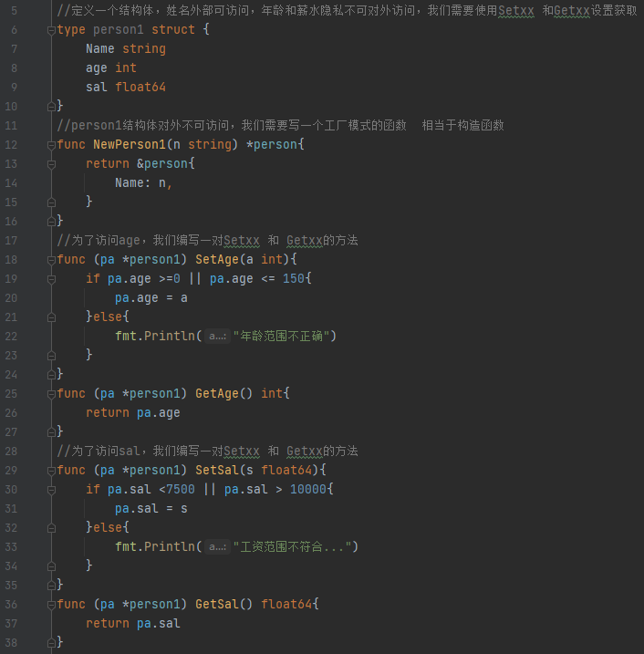Fold the GetSal function at line 36

[50, 605]
